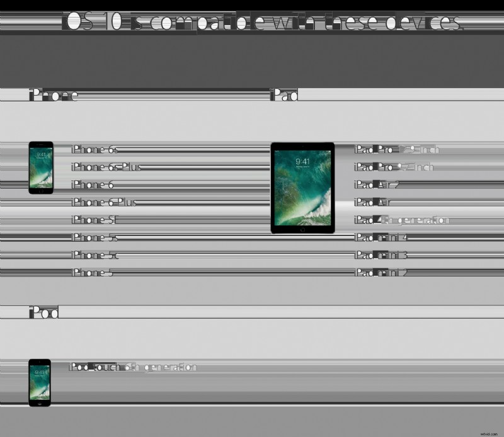Viewport: 504px width, 437px height.
Task: Select iPod touch 6th generation
Action: point(133,367)
